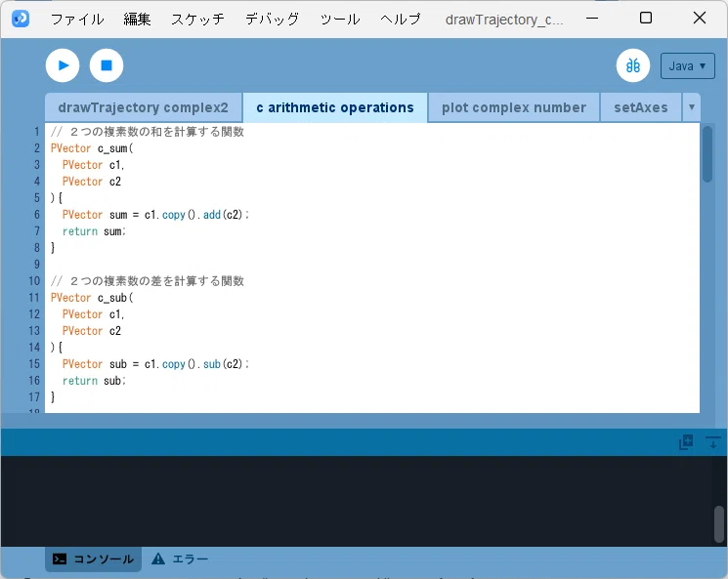Maximize the Processing window
This screenshot has height=579, width=728.
pyautogui.click(x=646, y=19)
